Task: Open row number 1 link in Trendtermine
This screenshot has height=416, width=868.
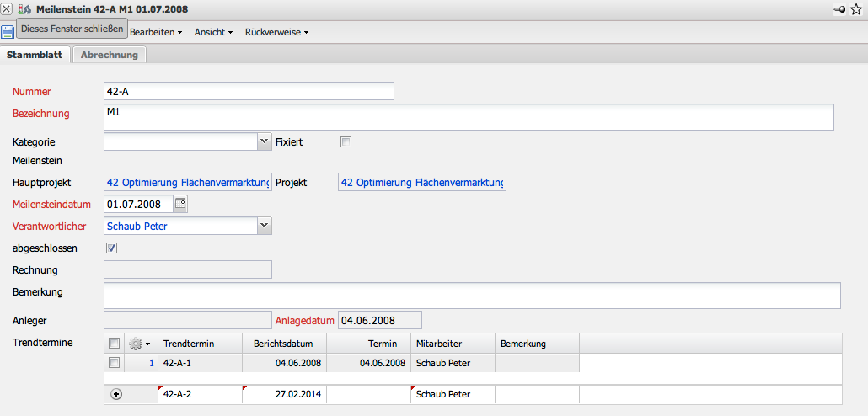Action: [x=152, y=363]
